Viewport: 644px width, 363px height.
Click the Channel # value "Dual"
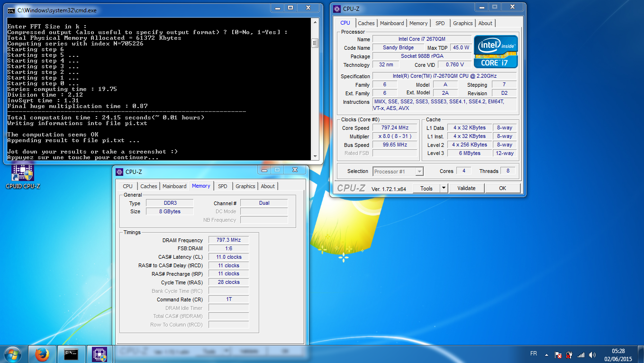[264, 203]
